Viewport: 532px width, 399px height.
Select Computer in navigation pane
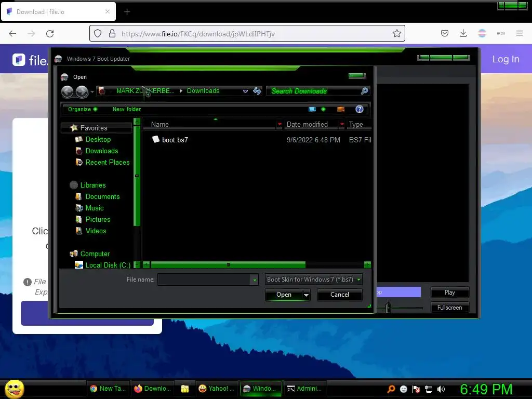[95, 254]
